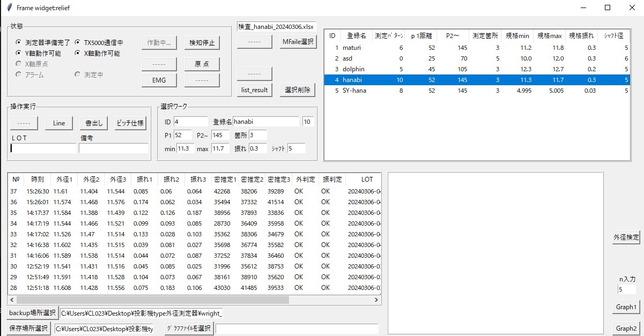The width and height of the screenshot is (644, 336).
Task: Click the 振れ field showing 0.3
Action: (257, 148)
